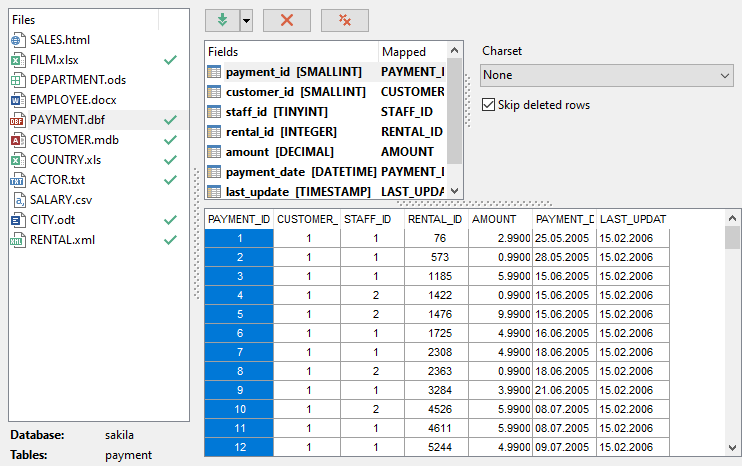
Task: Toggle the Skip deleted rows checkbox
Action: tap(488, 105)
